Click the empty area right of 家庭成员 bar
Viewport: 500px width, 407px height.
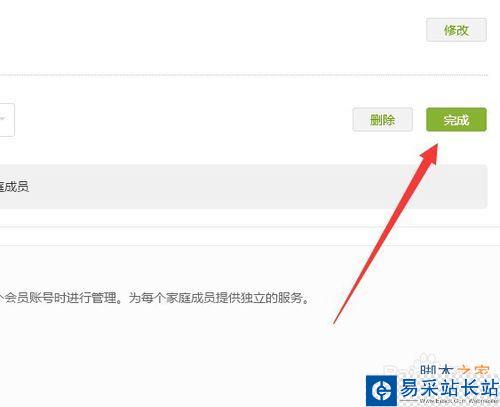point(267,187)
